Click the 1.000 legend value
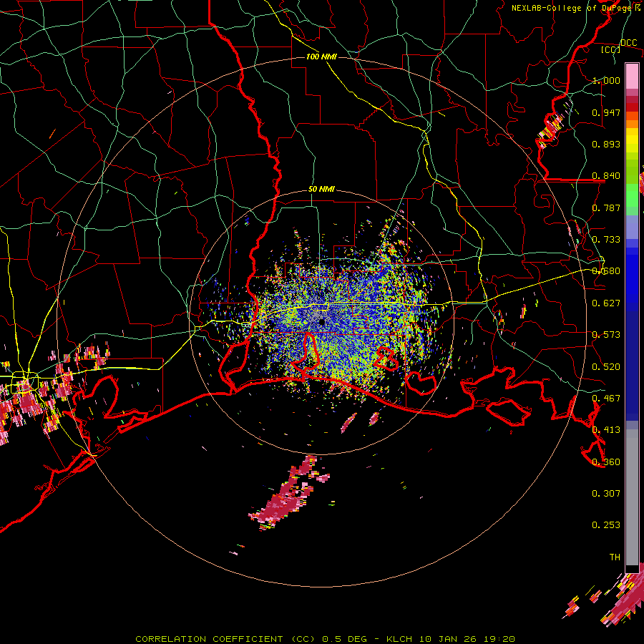 tap(606, 80)
